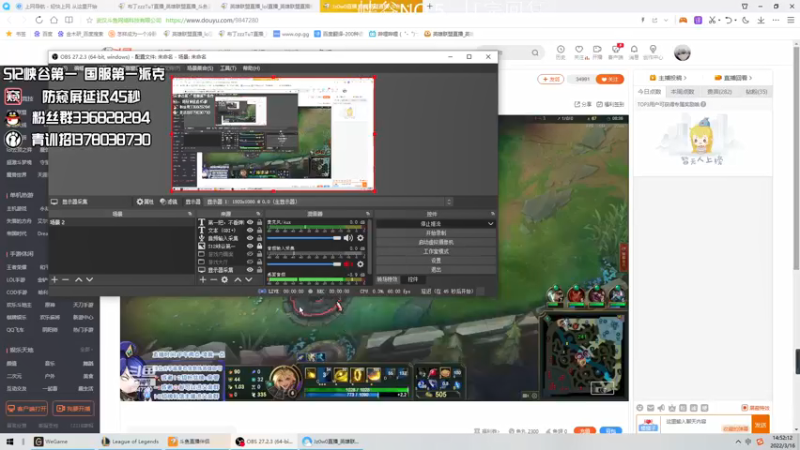Adjust the second mixer channel volume slider
The image size is (800, 450).
tap(304, 264)
